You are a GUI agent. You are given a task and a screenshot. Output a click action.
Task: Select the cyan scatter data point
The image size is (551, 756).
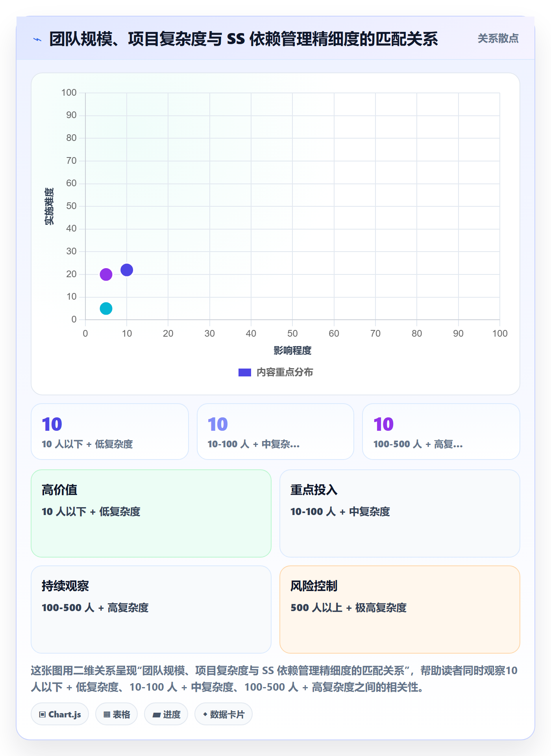click(106, 308)
